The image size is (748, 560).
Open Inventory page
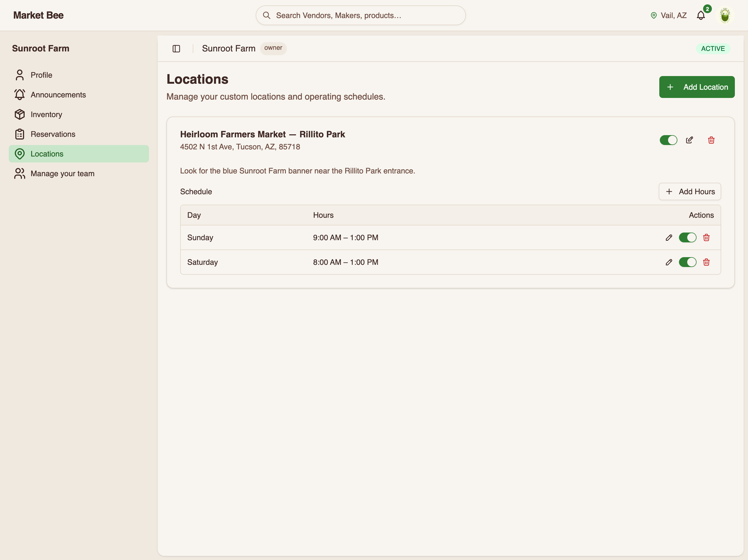tap(79, 114)
